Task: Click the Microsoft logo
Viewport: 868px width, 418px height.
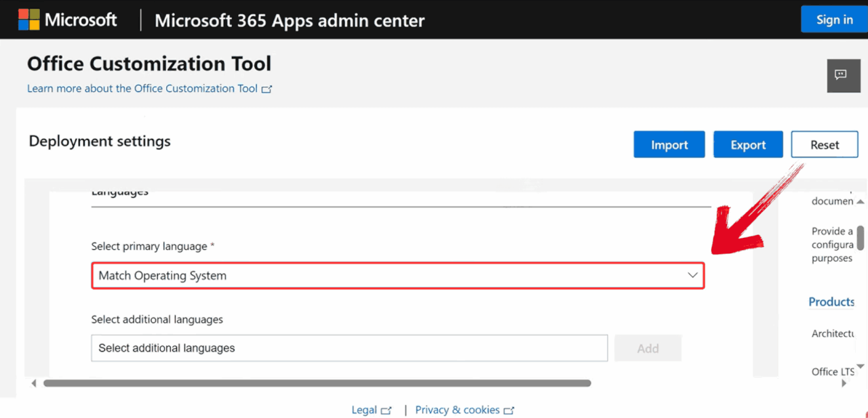Action: pos(29,20)
